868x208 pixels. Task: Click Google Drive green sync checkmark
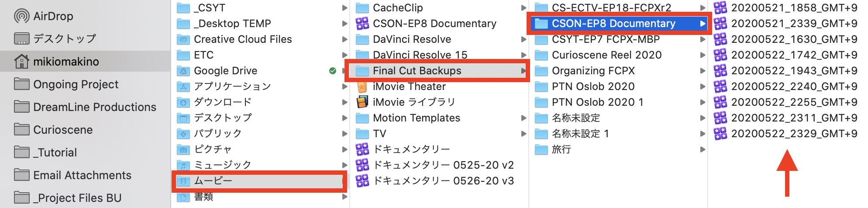point(333,71)
